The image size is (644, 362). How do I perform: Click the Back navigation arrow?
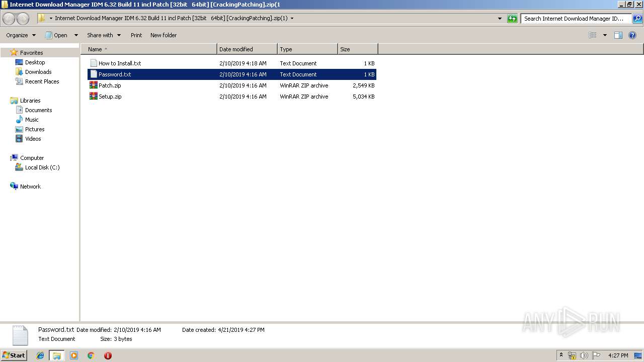pyautogui.click(x=9, y=19)
